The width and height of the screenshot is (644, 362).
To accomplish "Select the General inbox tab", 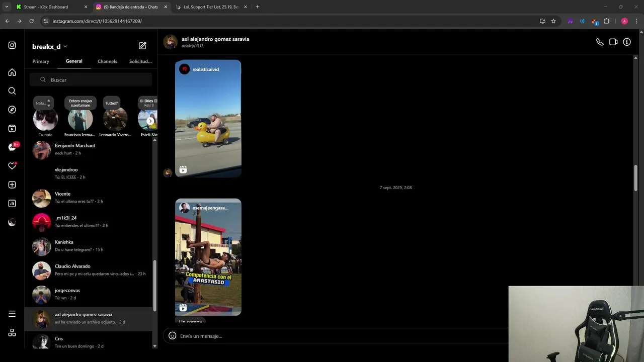I will 74,61.
